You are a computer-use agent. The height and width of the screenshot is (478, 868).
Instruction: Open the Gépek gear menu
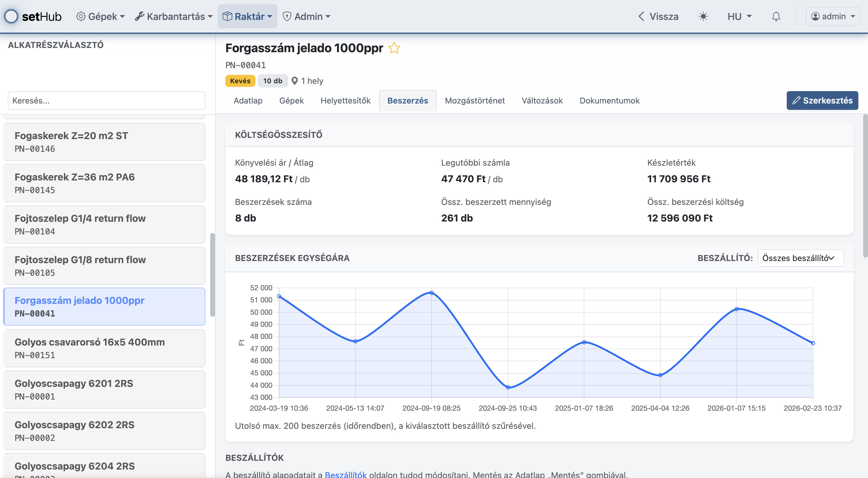tap(100, 16)
